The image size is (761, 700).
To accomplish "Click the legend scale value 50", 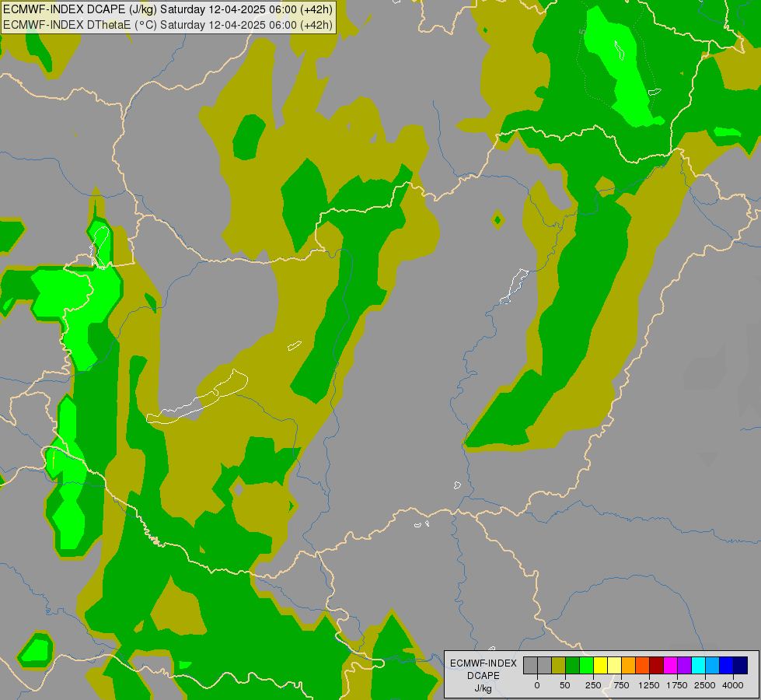I will point(565,685).
